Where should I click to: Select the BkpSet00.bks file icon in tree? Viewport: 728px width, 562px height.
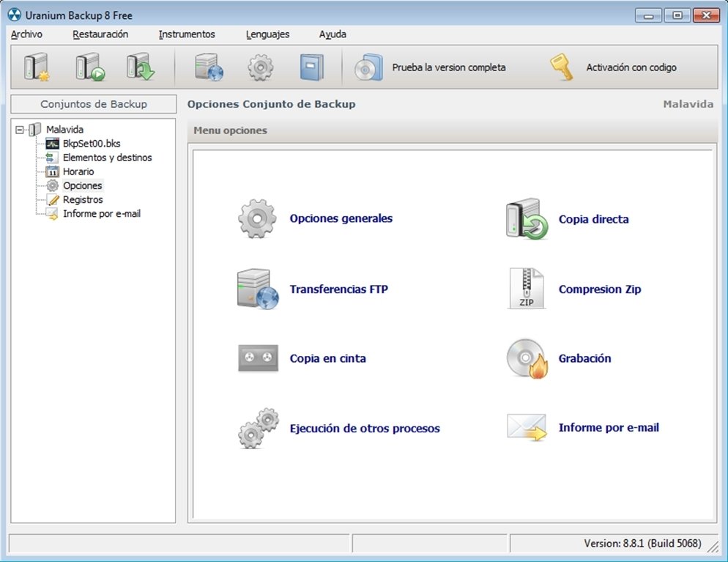[53, 144]
